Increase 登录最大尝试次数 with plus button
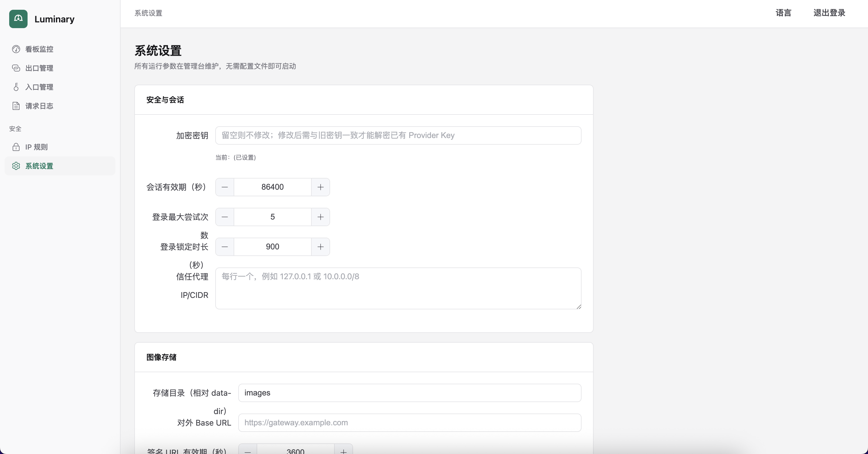 coord(320,217)
